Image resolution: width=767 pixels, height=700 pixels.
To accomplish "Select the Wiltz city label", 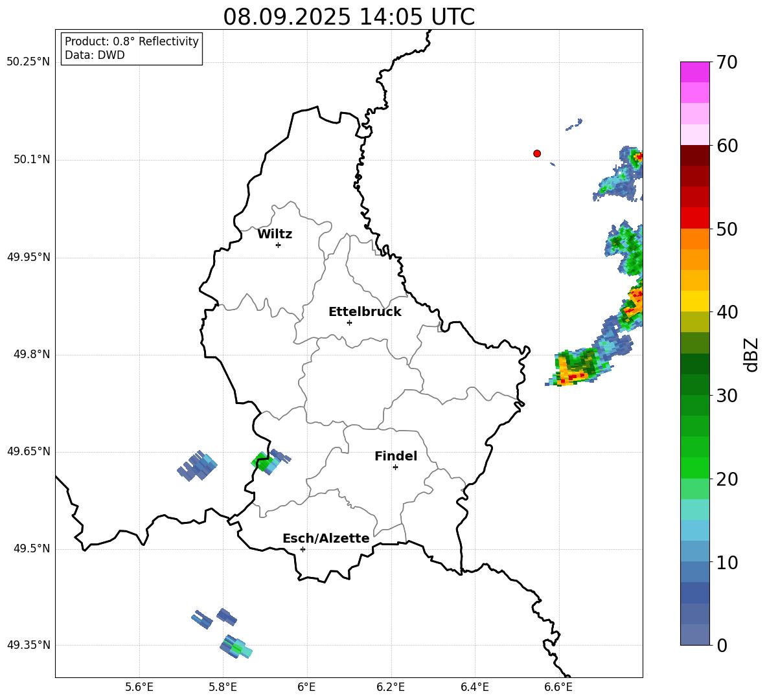I will point(275,234).
